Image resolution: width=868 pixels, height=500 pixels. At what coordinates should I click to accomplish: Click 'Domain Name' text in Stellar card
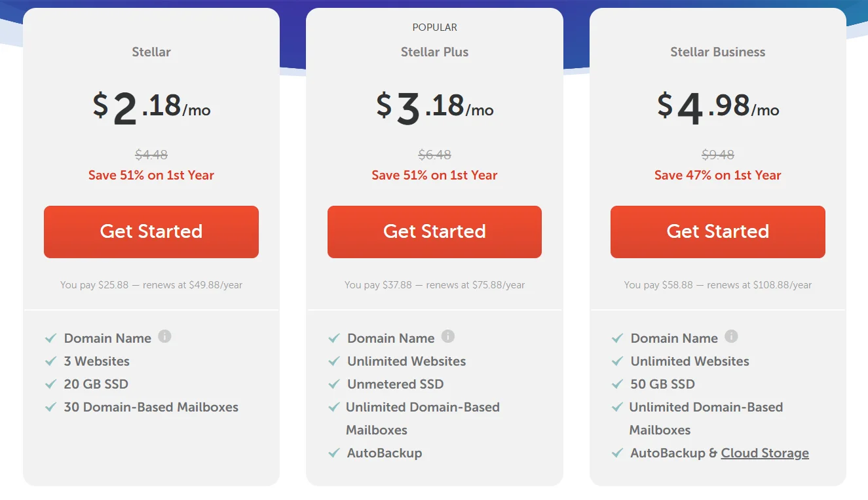coord(107,338)
